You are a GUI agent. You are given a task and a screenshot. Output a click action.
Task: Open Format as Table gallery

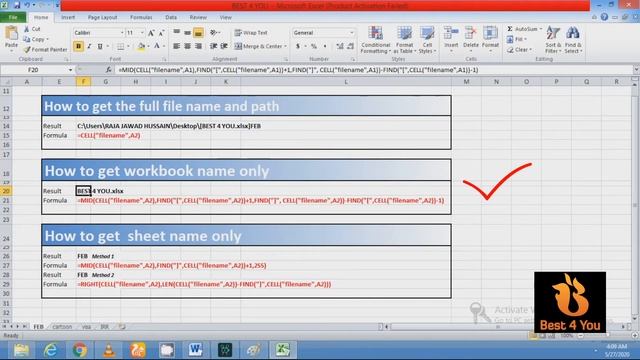pos(404,40)
